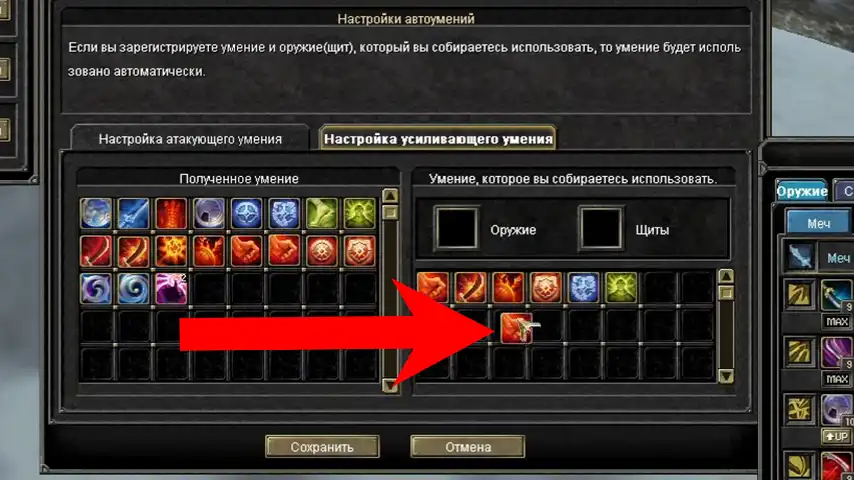This screenshot has width=854, height=480.
Task: Choose the fiery phoenix skill icon
Action: tap(209, 251)
